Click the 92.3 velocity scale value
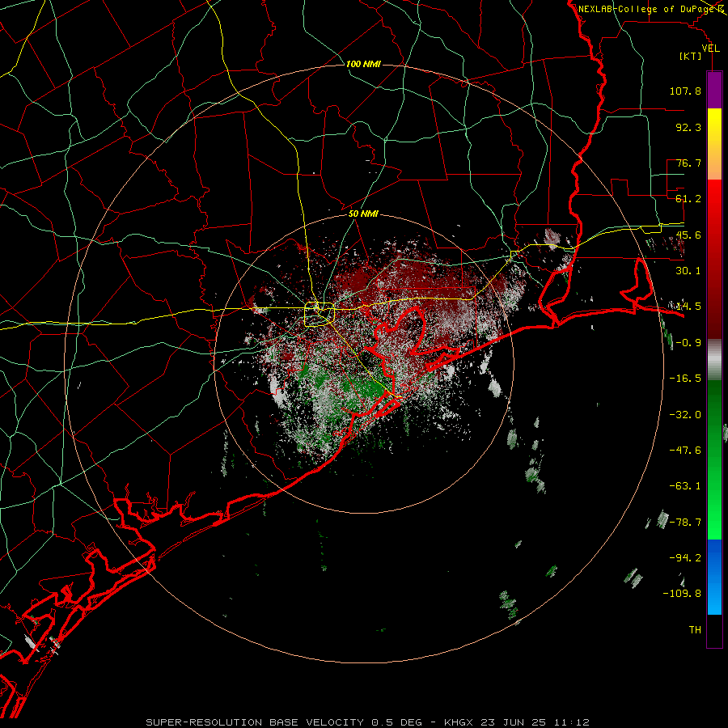The height and width of the screenshot is (728, 728). 688,127
